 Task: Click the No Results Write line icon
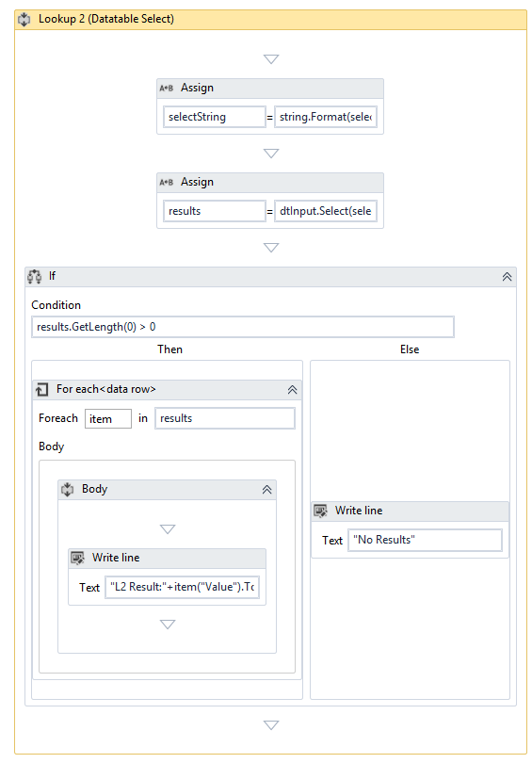320,511
